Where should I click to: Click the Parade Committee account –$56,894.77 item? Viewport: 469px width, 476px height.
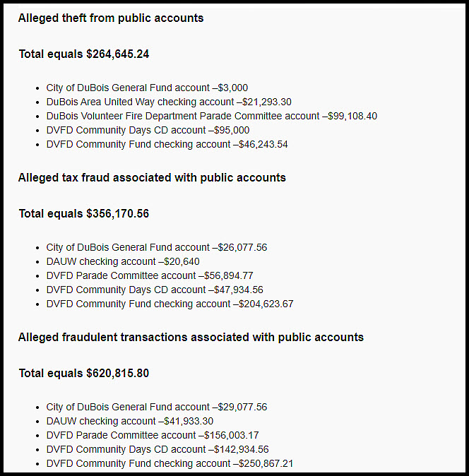pyautogui.click(x=150, y=276)
